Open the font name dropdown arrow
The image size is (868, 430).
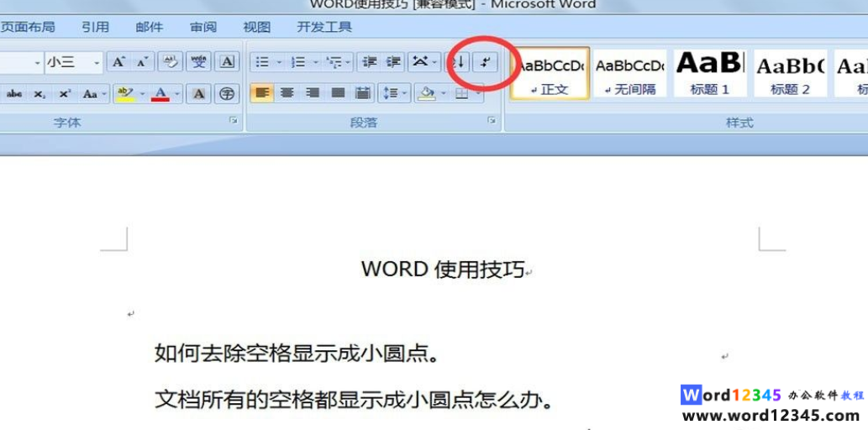point(38,62)
